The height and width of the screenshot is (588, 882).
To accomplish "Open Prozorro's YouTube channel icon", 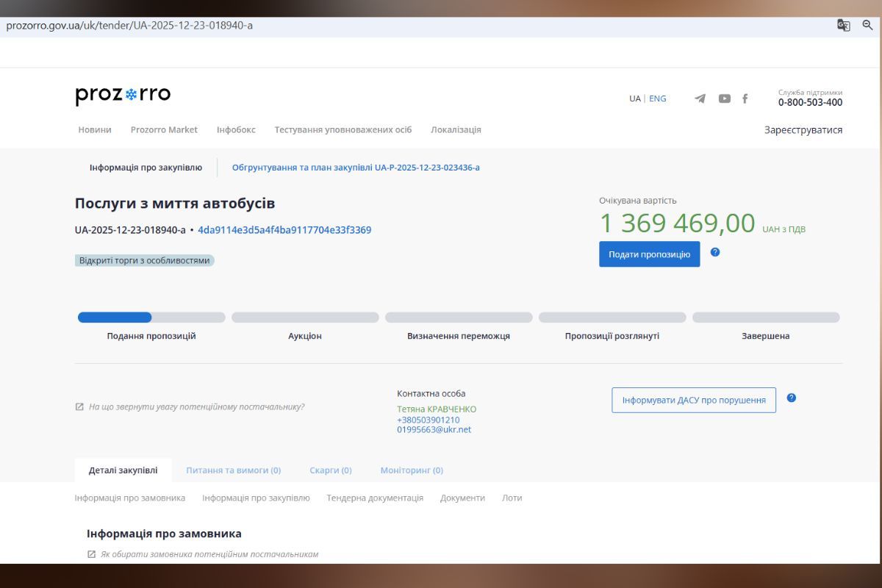I will [723, 98].
